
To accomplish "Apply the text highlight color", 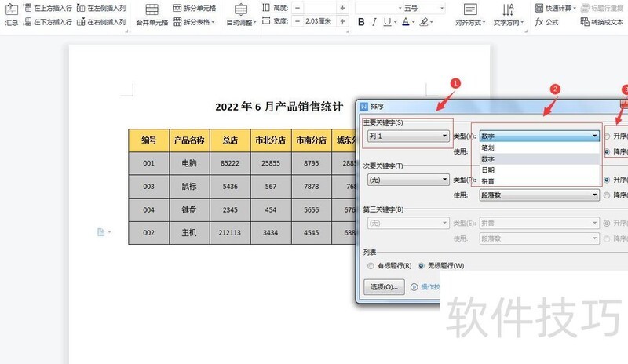I will (x=423, y=22).
